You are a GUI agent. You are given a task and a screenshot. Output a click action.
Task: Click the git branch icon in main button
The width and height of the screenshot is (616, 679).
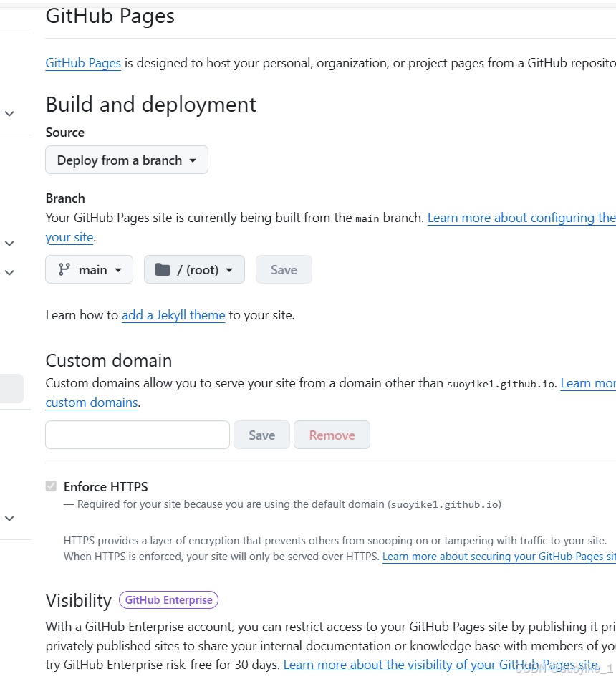coord(64,269)
